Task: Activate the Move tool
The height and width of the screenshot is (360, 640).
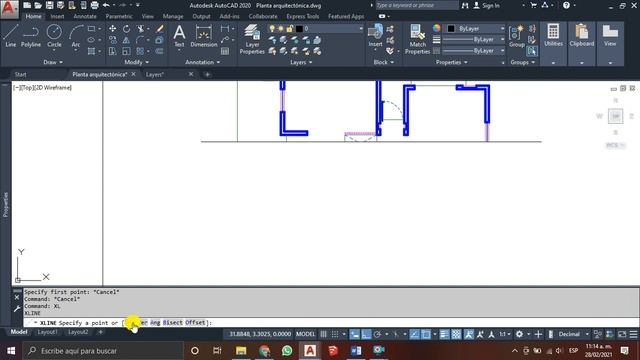Action: coord(112,29)
